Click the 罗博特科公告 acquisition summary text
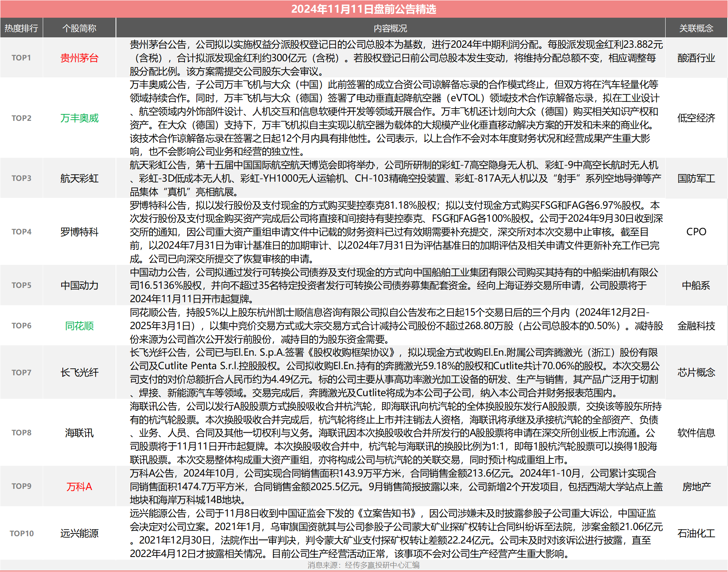 [x=396, y=232]
